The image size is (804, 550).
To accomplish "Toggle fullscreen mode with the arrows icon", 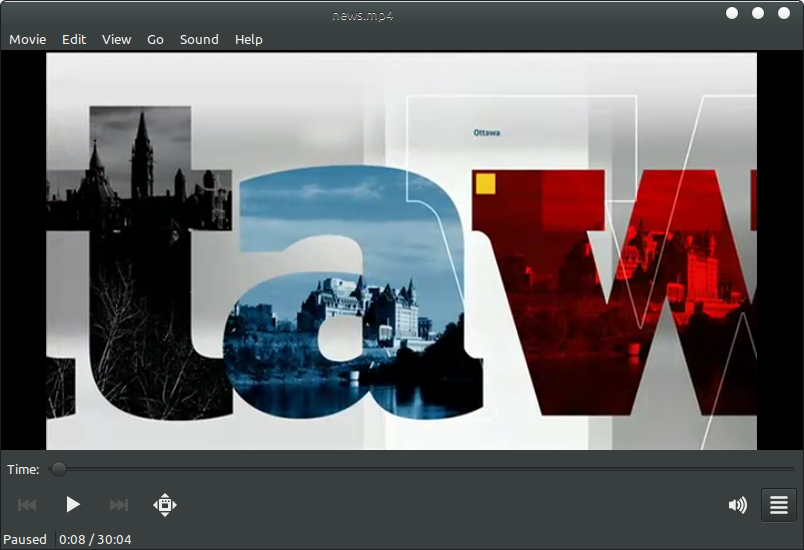I will [165, 505].
